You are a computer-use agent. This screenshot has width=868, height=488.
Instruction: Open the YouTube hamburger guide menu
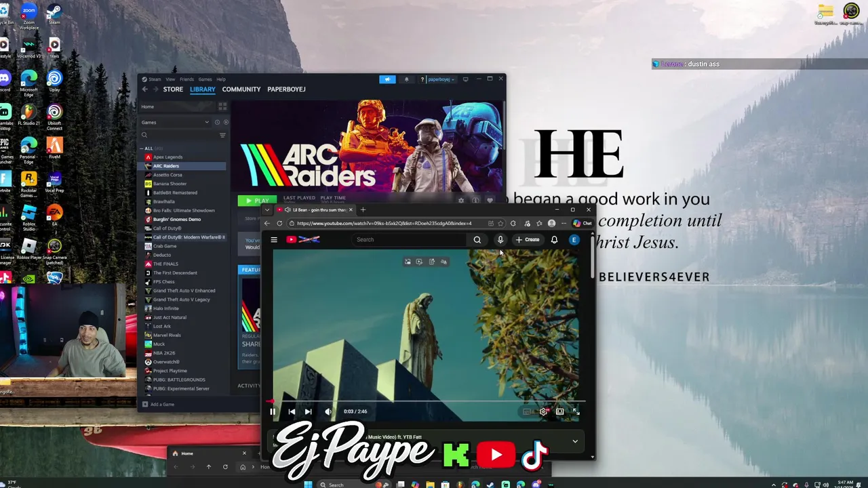click(274, 239)
